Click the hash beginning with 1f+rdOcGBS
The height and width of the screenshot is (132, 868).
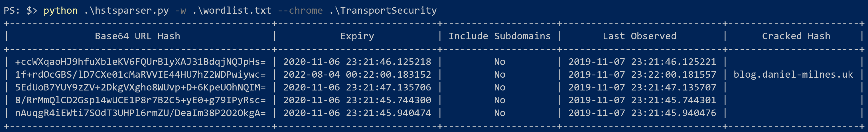140,74
